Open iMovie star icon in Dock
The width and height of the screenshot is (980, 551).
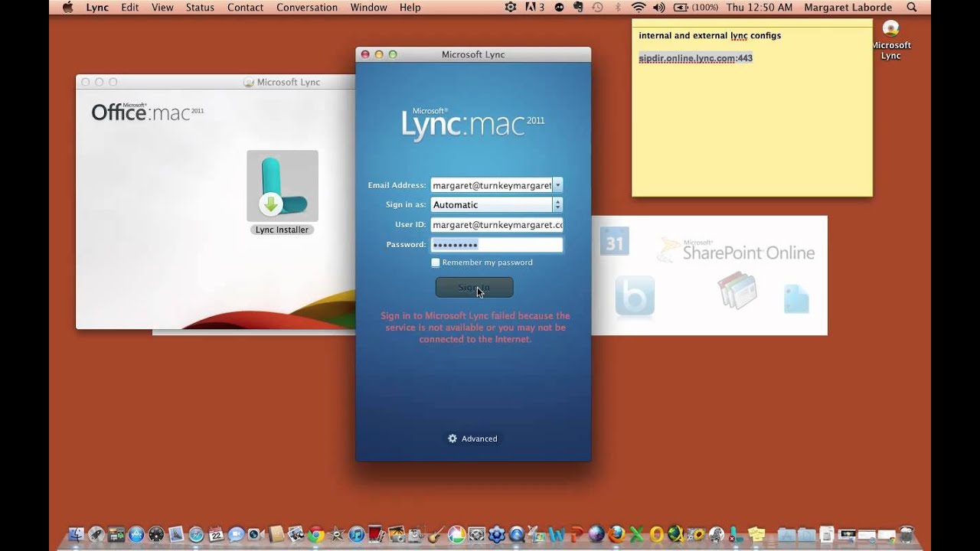(x=337, y=535)
